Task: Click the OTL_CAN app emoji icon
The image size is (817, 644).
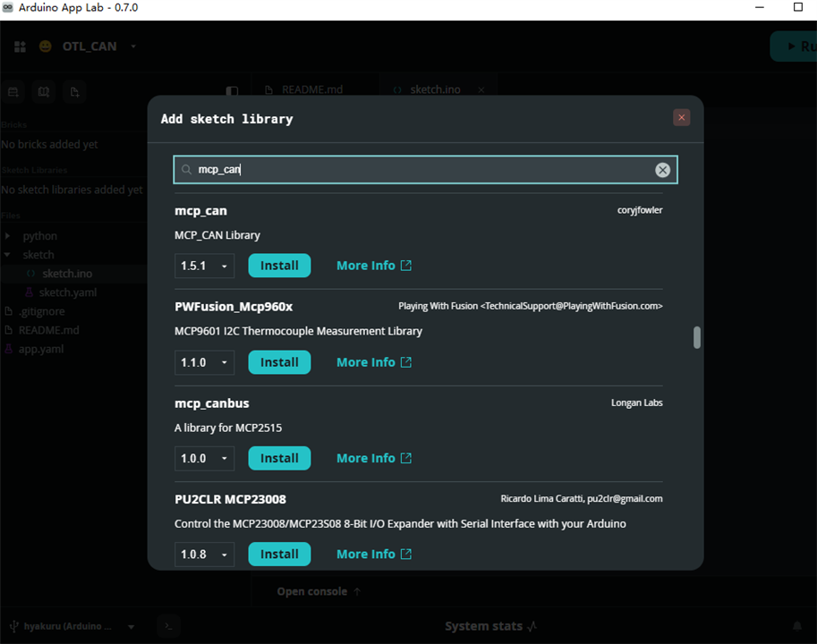Action: 46,47
